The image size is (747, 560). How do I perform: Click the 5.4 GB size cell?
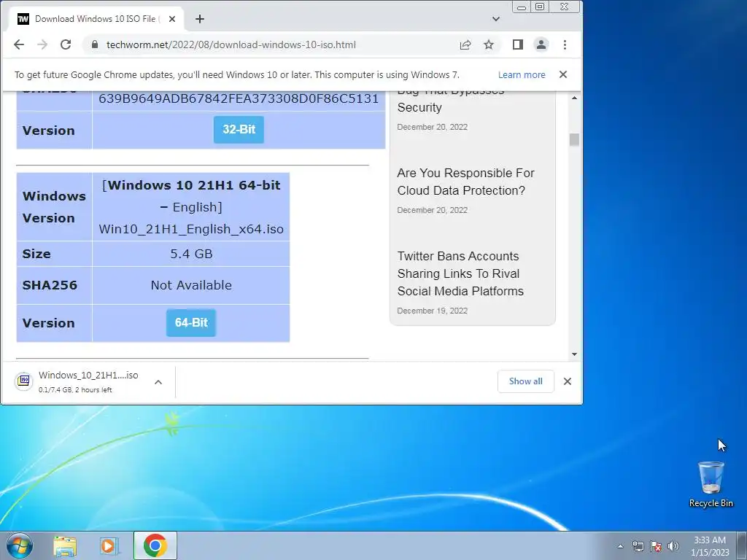click(x=191, y=254)
